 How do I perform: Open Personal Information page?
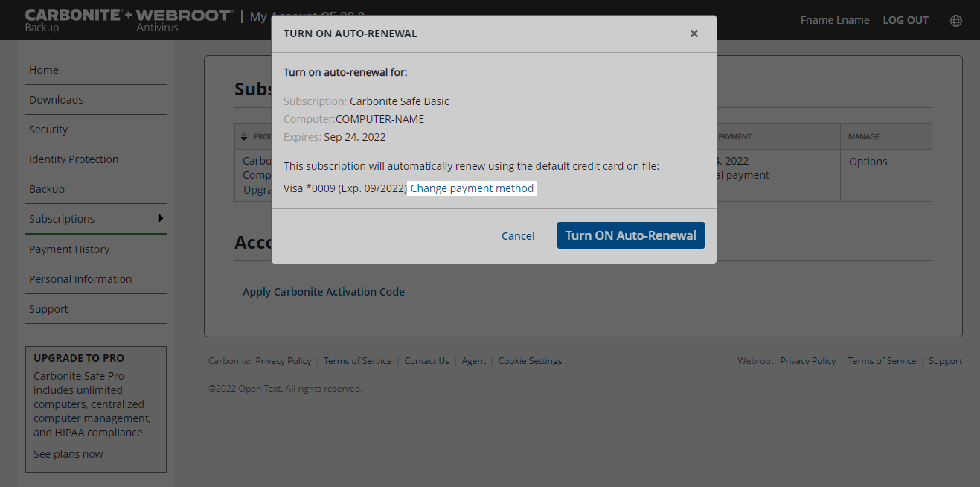(x=80, y=279)
